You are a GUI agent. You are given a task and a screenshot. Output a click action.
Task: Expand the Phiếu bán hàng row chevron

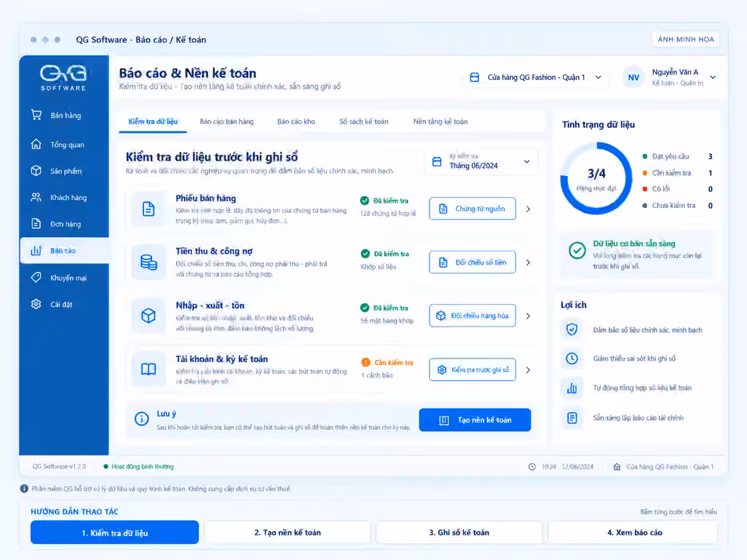[x=528, y=209]
